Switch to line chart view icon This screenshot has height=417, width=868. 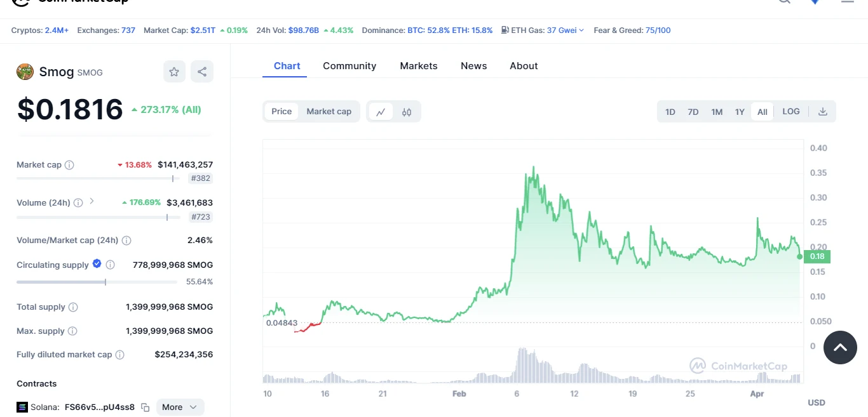pos(381,112)
